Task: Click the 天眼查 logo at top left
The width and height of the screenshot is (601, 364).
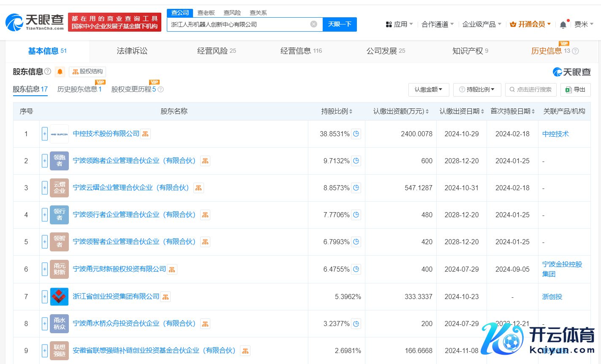Action: click(35, 22)
